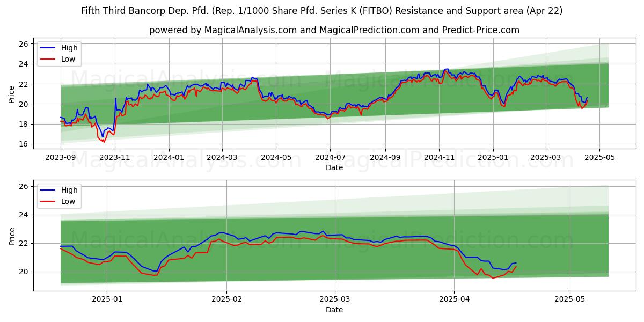Image resolution: width=644 pixels, height=322 pixels.
Task: Click the '26' y-axis tick in bottom chart
Action: coord(25,186)
